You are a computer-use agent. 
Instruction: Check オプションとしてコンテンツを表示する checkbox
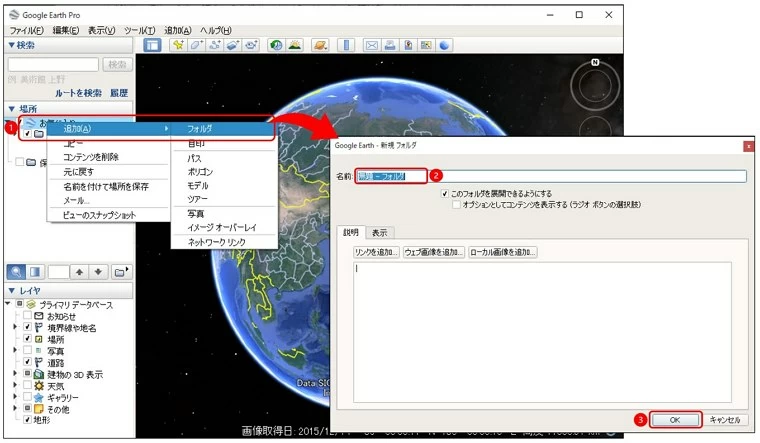456,205
